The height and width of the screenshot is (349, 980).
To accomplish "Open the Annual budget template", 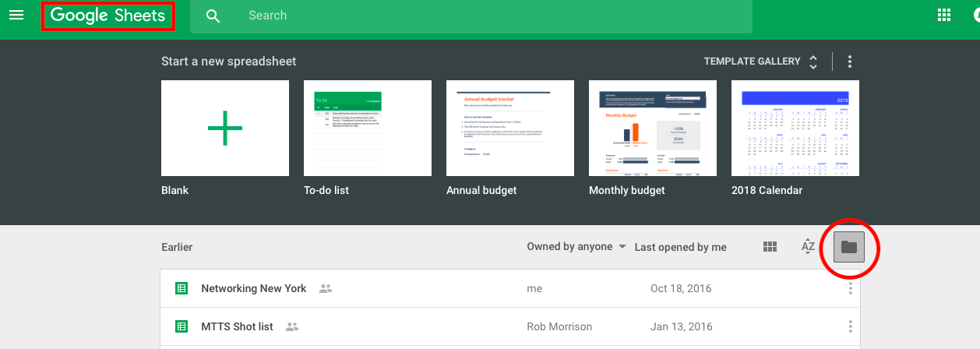I will [x=510, y=128].
